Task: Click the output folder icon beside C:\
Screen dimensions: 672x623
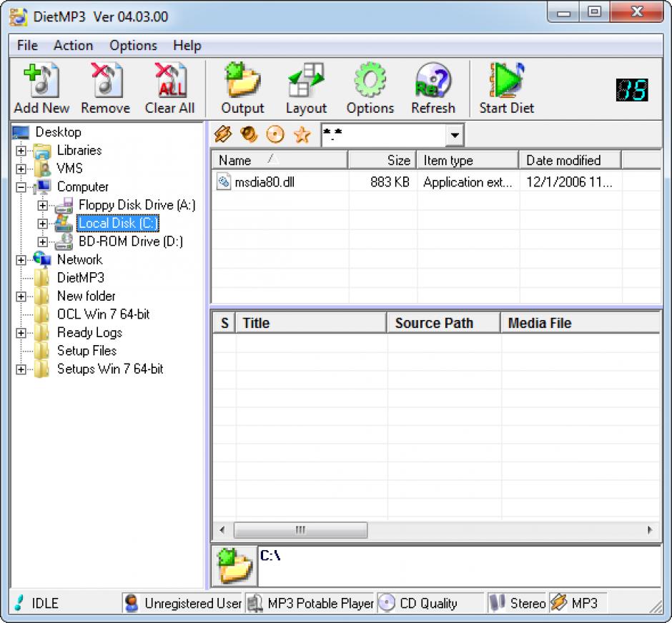Action: (234, 565)
